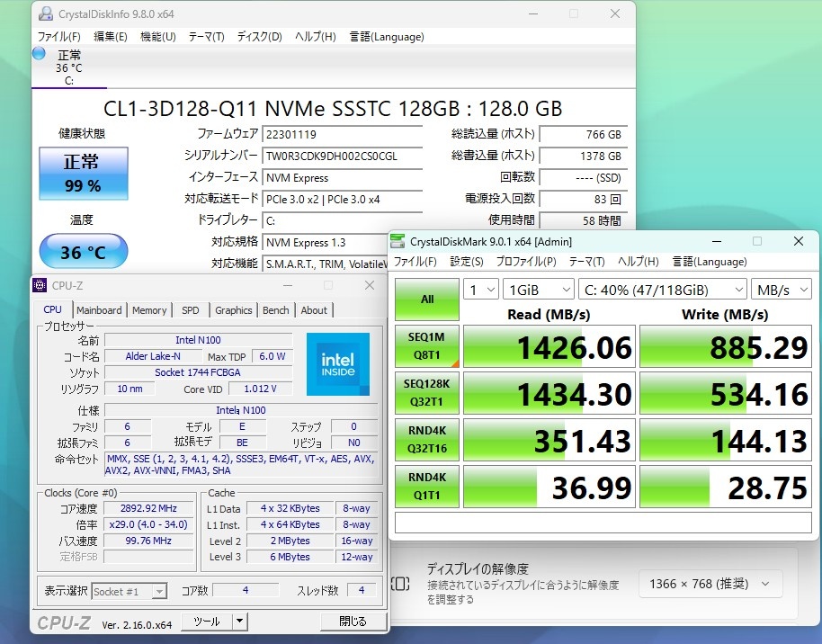
Task: Click the power-on hours value 58 時間
Action: pos(583,220)
